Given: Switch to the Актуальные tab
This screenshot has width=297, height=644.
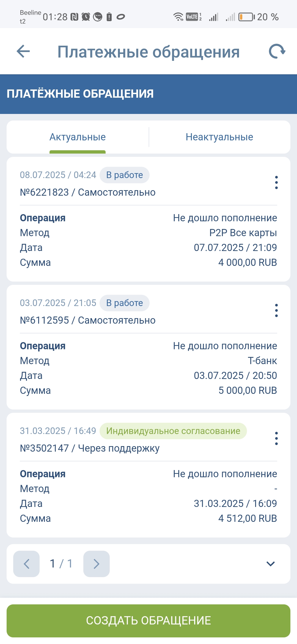Looking at the screenshot, I should [78, 137].
